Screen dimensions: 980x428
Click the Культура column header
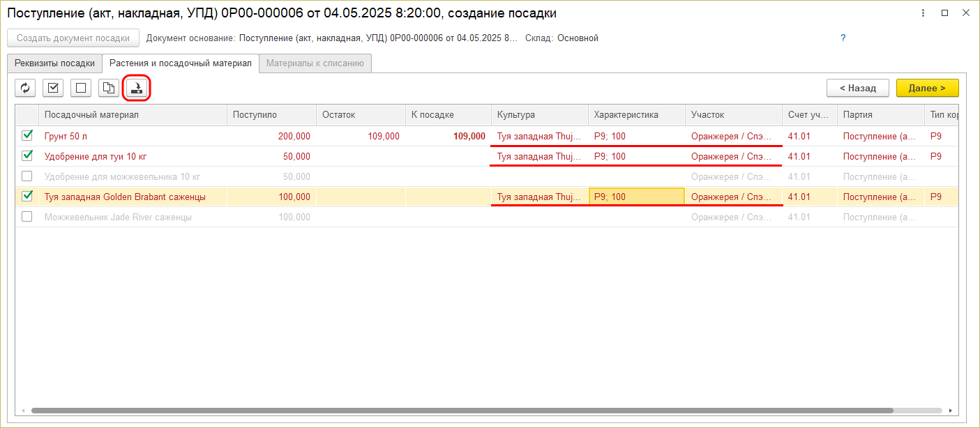[540, 115]
